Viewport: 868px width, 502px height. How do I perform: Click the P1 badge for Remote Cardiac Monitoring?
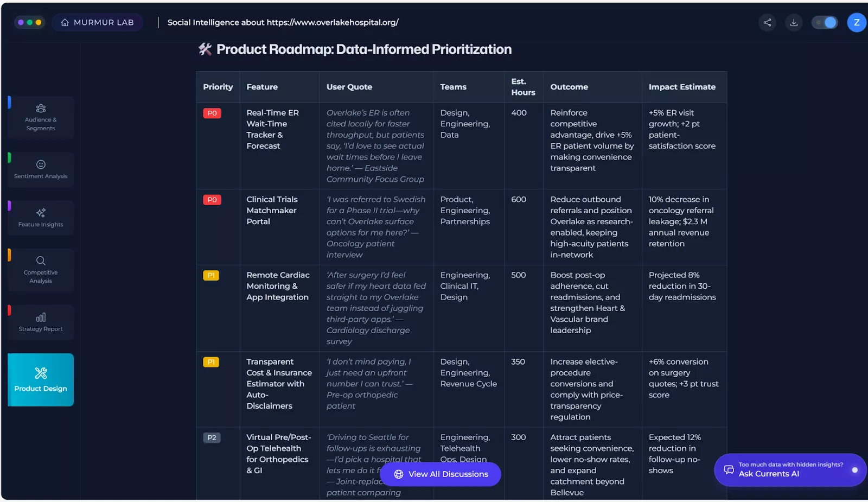coord(211,276)
